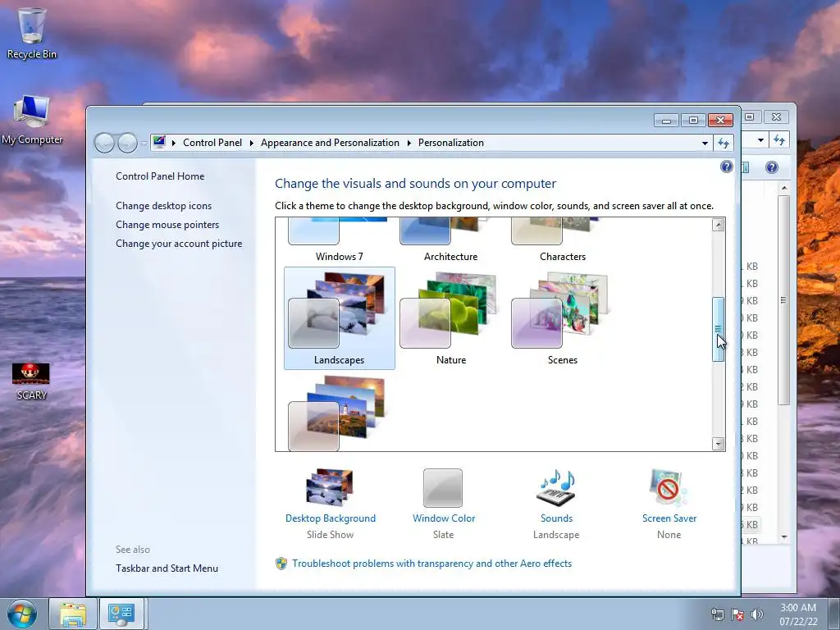Expand the arrow before Control Panel breadcrumb
Screen dimensions: 840x630
(174, 143)
